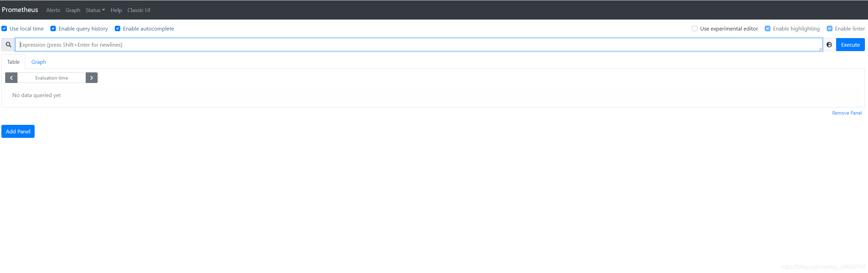868x273 pixels.
Task: Click the search magnifier icon beside the expression field
Action: 8,45
